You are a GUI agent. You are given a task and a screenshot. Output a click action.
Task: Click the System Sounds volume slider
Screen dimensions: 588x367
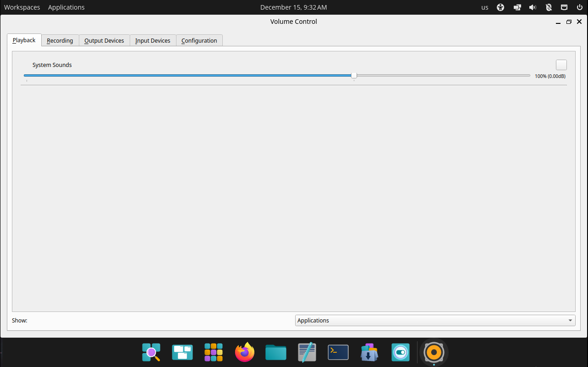pos(353,75)
